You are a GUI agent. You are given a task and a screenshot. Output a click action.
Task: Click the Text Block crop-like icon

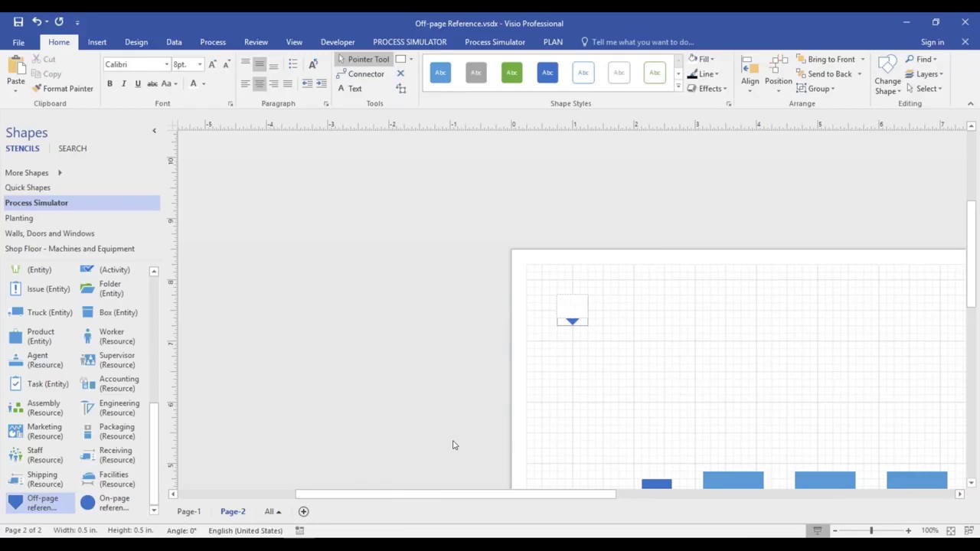[x=400, y=89]
